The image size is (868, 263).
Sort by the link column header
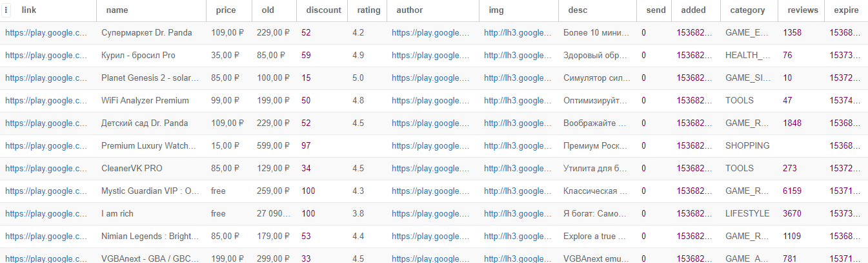tap(28, 10)
